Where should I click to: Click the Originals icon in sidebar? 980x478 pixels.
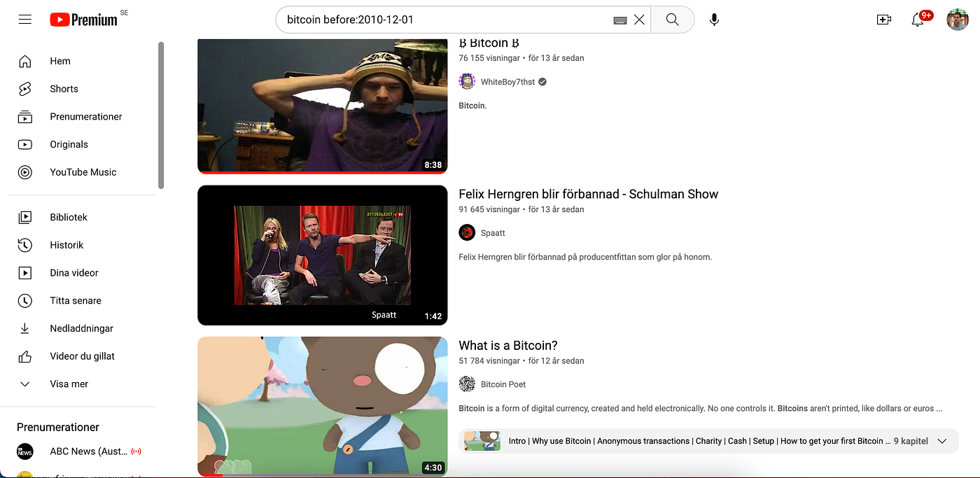click(x=25, y=144)
